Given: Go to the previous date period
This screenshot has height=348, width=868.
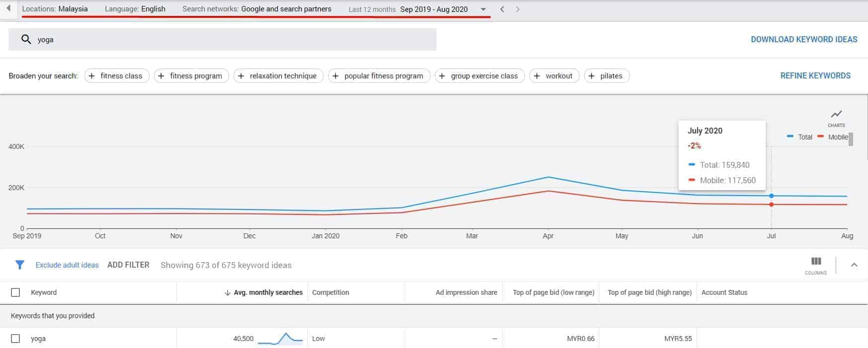Looking at the screenshot, I should pos(502,9).
